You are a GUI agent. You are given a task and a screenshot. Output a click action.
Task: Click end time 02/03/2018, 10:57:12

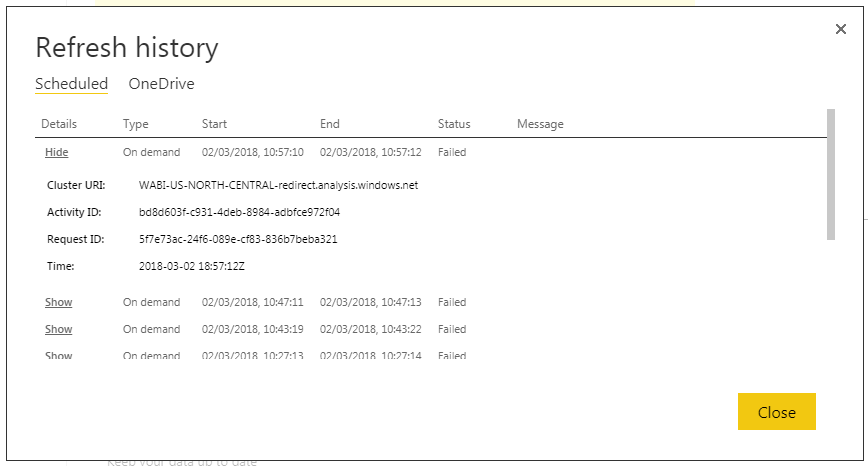point(370,152)
